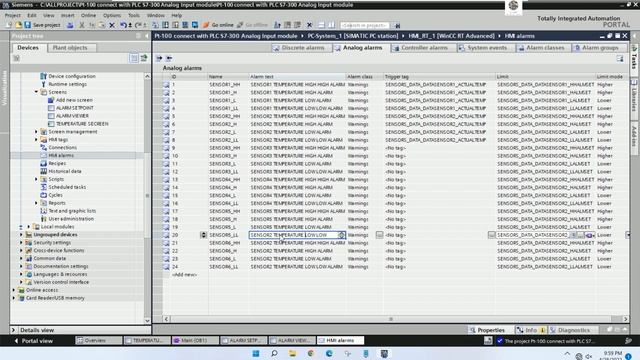This screenshot has width=640, height=360.
Task: Expand the Ungrouped devices node
Action: (x=21, y=235)
